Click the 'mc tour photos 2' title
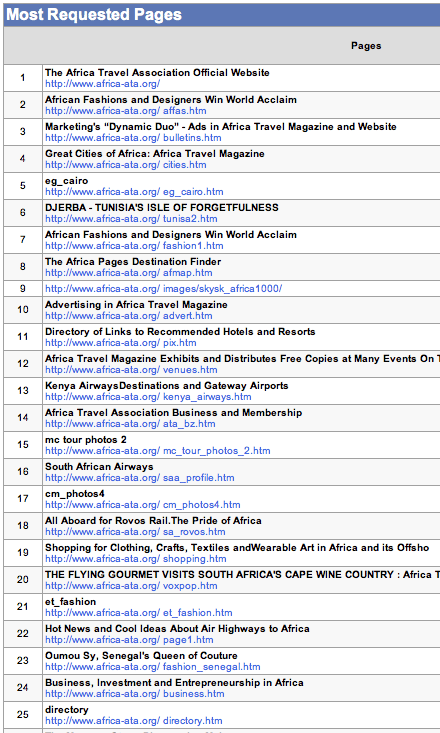The height and width of the screenshot is (733, 440). tap(86, 440)
